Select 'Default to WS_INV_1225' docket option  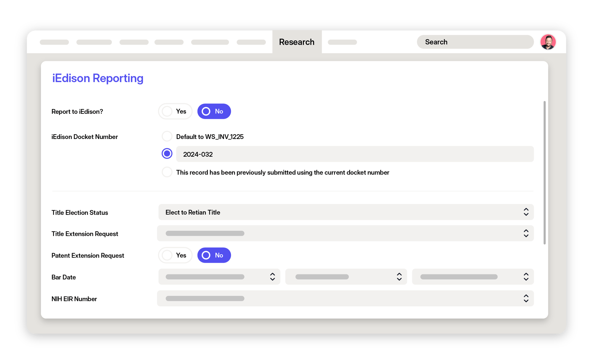[167, 136]
